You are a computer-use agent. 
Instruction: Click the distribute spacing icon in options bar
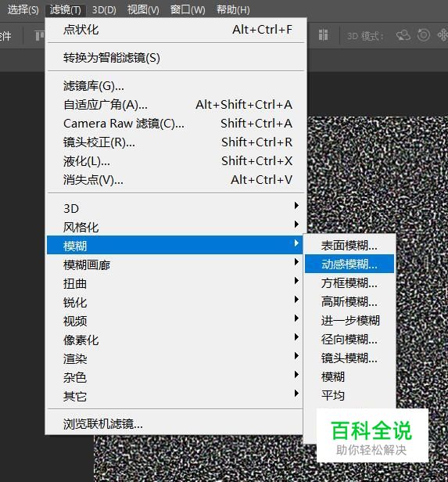point(323,35)
